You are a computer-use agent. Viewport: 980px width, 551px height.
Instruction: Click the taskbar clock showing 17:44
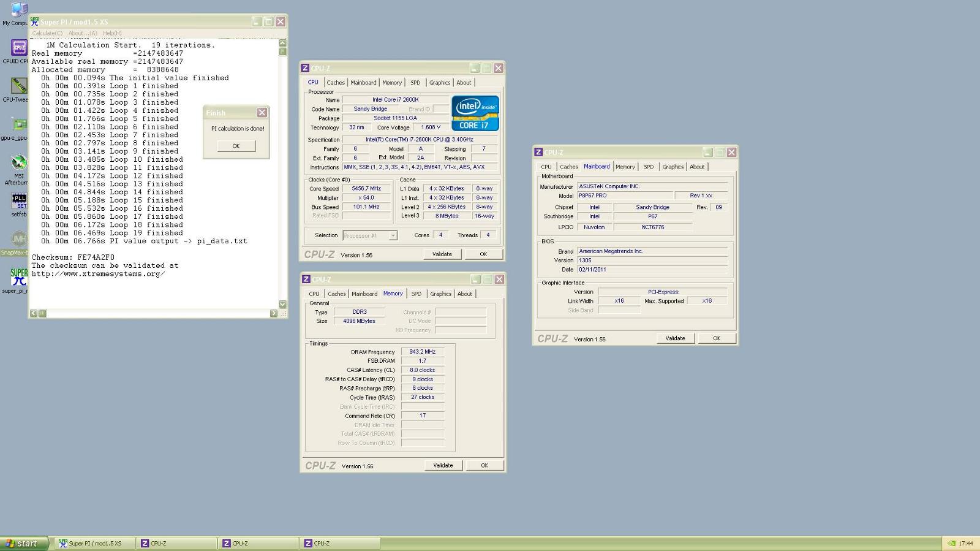click(966, 544)
